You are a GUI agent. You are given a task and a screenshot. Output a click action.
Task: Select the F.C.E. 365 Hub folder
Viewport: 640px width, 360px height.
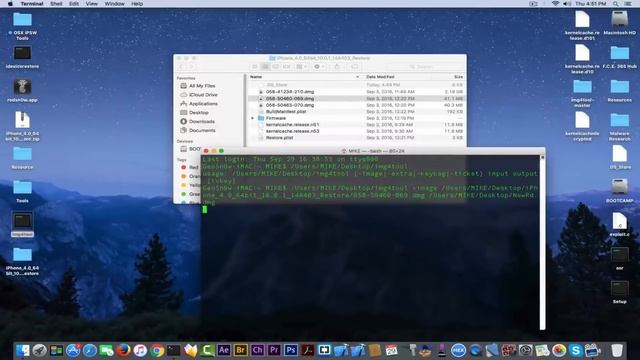tap(620, 57)
